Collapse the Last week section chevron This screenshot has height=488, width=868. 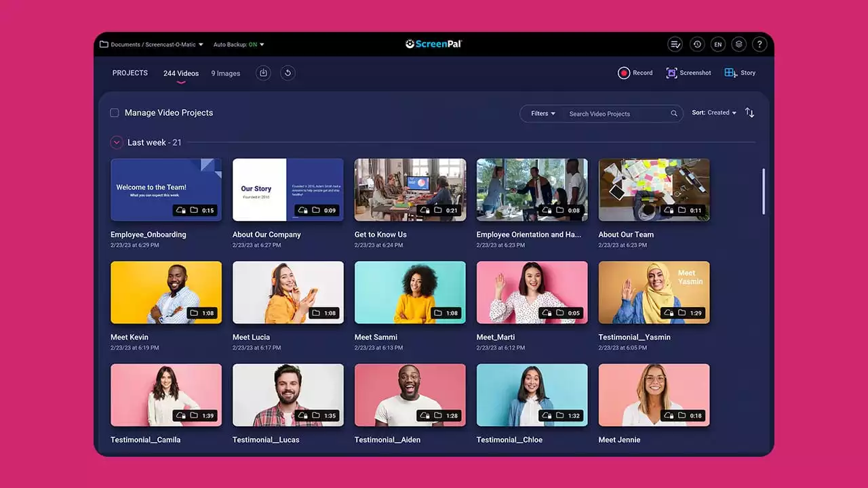tap(117, 142)
